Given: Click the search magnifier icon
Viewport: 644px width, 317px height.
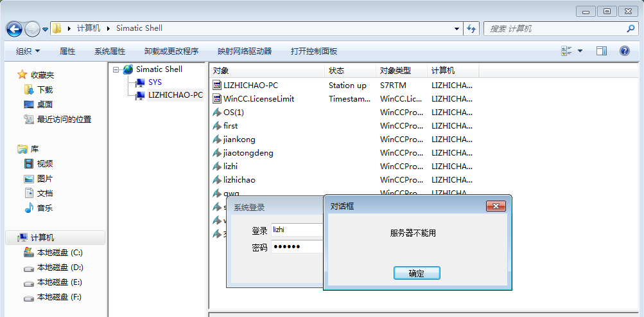Looking at the screenshot, I should click(631, 28).
